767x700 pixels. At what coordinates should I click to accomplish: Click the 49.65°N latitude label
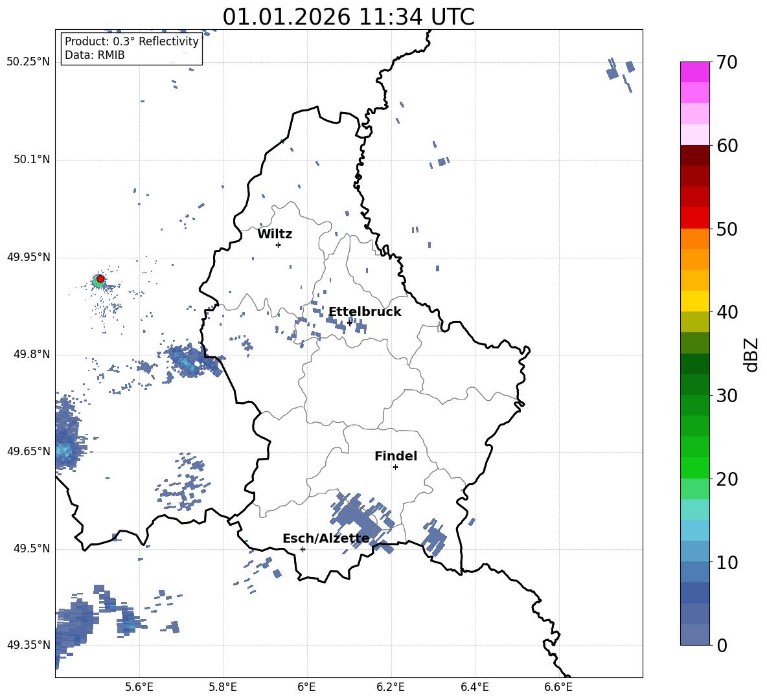(x=29, y=451)
